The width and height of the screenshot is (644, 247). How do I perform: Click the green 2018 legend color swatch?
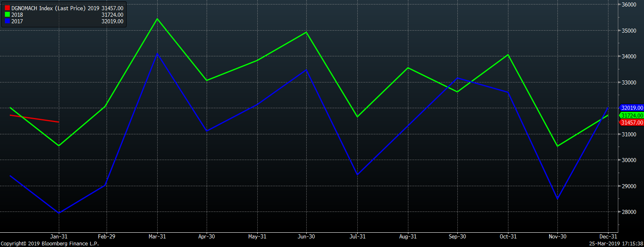click(x=7, y=15)
